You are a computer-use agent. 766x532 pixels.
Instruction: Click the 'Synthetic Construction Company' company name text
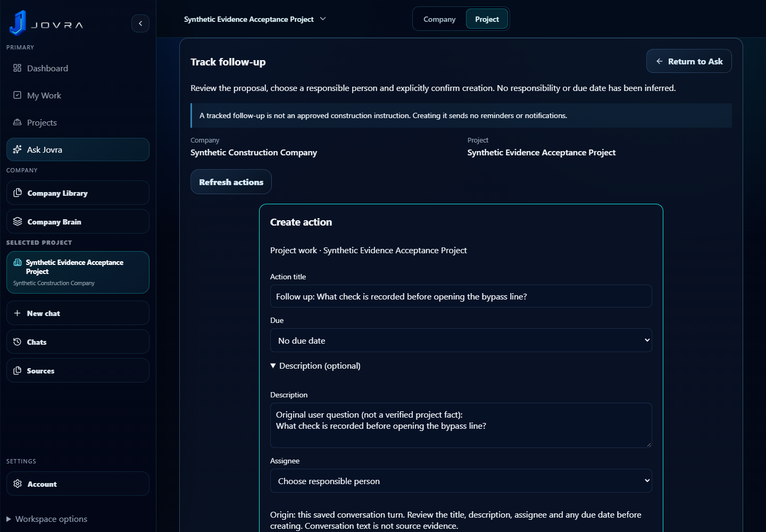click(x=254, y=153)
